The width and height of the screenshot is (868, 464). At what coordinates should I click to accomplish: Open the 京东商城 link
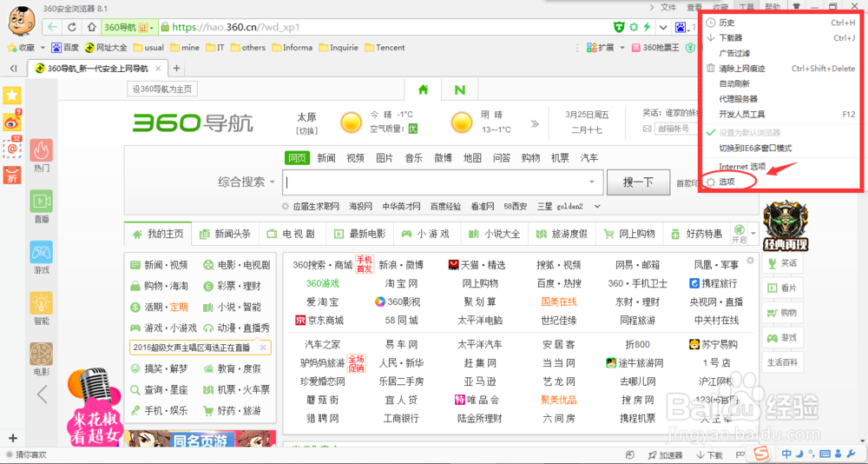click(320, 321)
